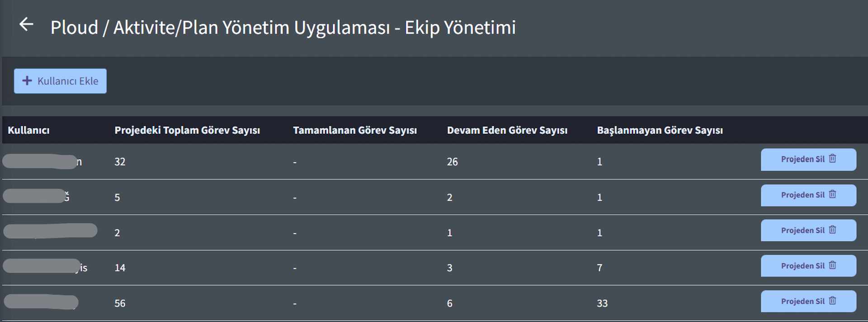Screen dimensions: 868x322
Task: Click trash icon in the 14-task row
Action: tap(832, 265)
